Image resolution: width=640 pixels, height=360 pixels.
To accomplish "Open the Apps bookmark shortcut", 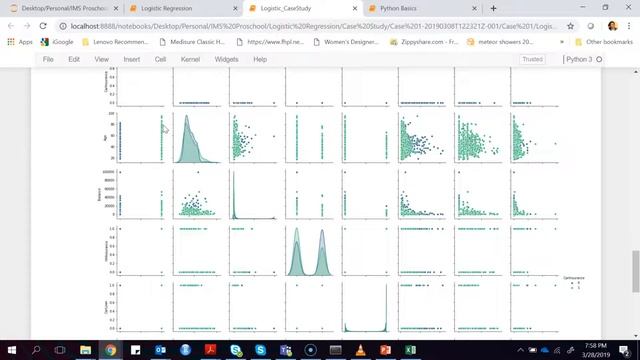I will [x=20, y=42].
